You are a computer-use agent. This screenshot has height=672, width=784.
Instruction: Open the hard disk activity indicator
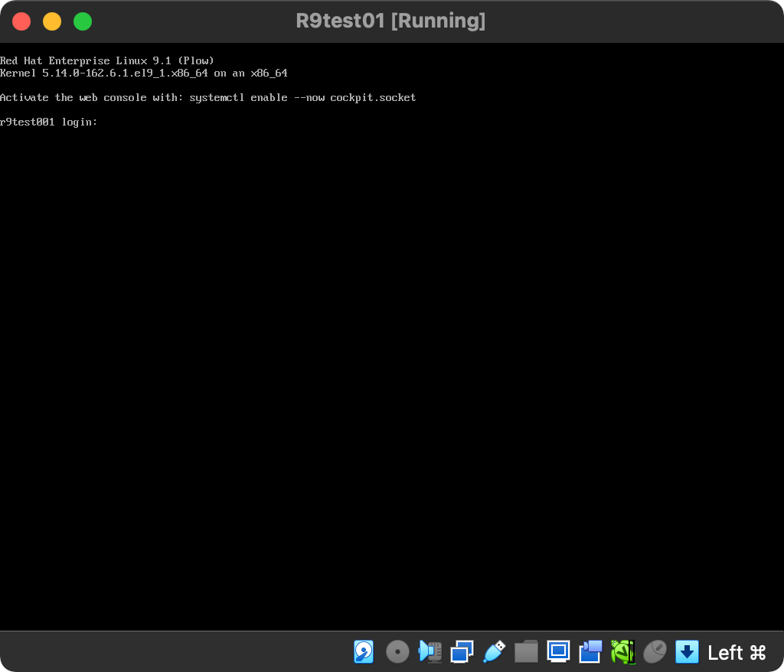pyautogui.click(x=364, y=652)
